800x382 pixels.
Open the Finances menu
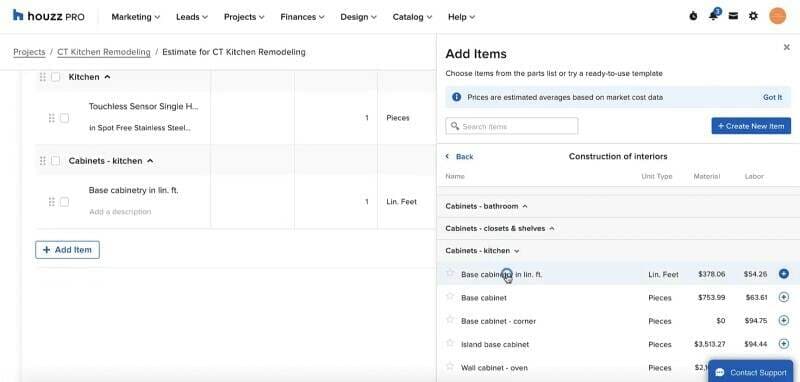pos(302,17)
